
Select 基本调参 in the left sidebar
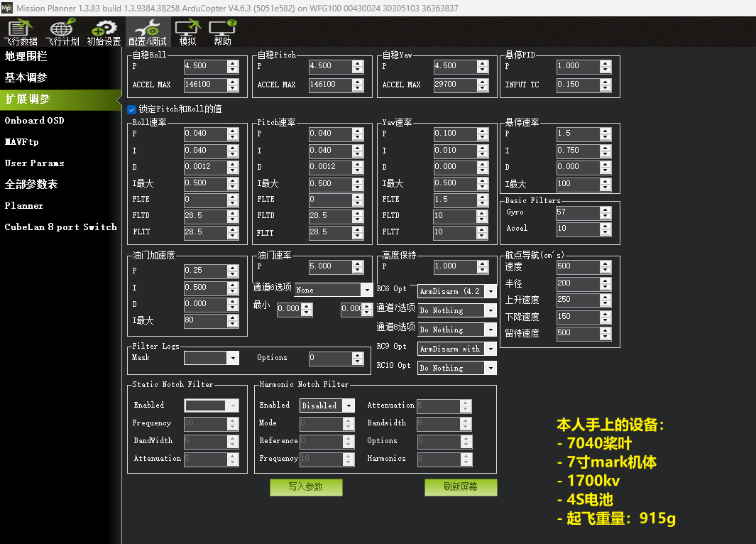tap(26, 78)
